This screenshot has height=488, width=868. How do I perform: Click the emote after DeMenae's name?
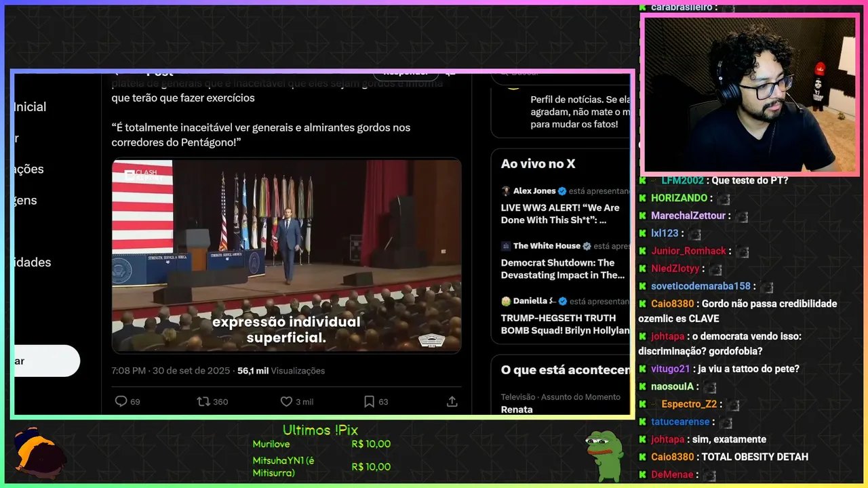point(708,475)
